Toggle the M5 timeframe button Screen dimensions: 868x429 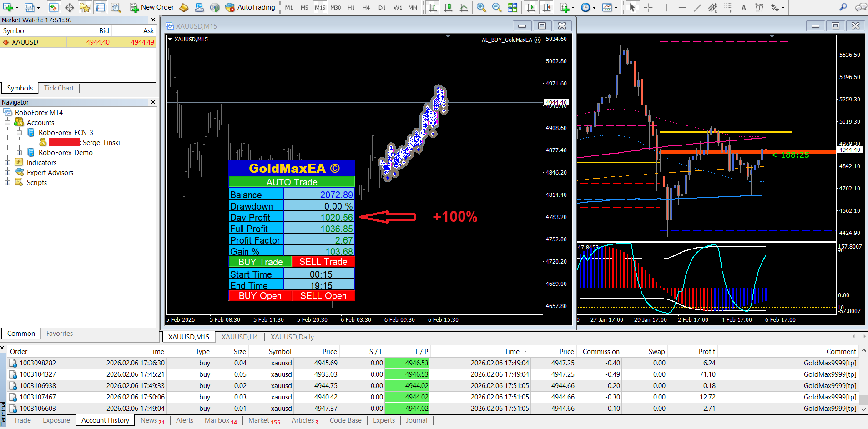[x=304, y=7]
